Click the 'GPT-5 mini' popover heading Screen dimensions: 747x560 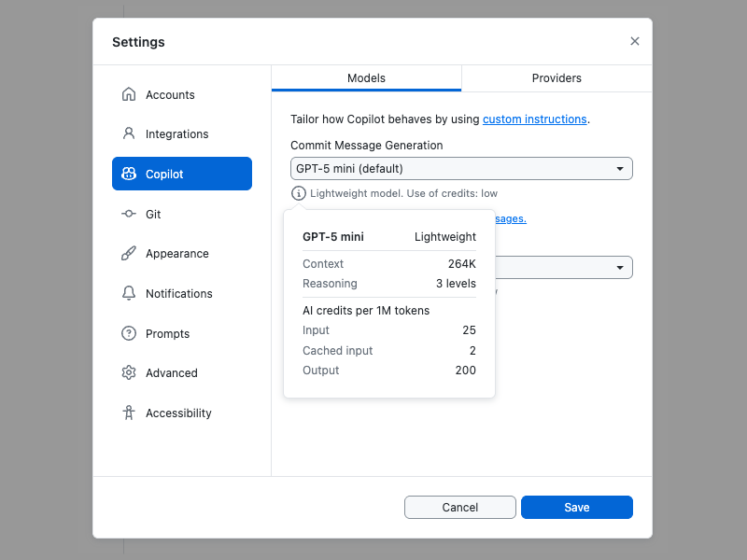[x=333, y=237]
